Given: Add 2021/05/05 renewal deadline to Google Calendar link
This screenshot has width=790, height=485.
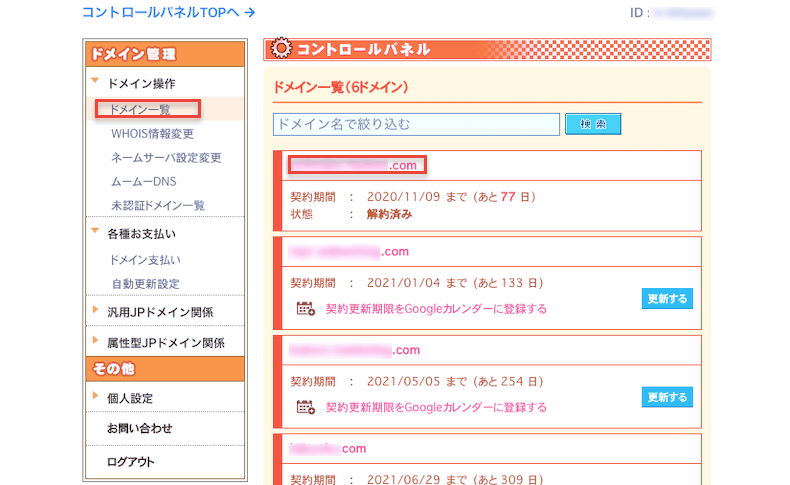Looking at the screenshot, I should [436, 407].
